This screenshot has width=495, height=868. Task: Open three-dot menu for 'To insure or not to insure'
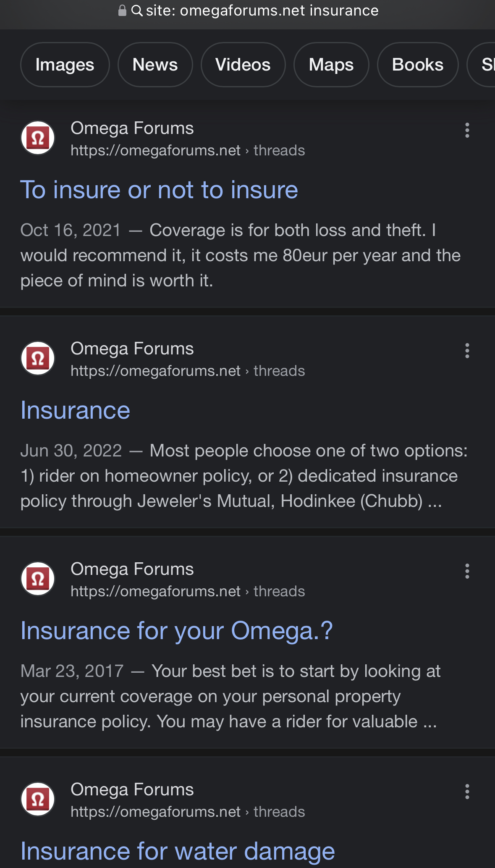click(x=467, y=130)
